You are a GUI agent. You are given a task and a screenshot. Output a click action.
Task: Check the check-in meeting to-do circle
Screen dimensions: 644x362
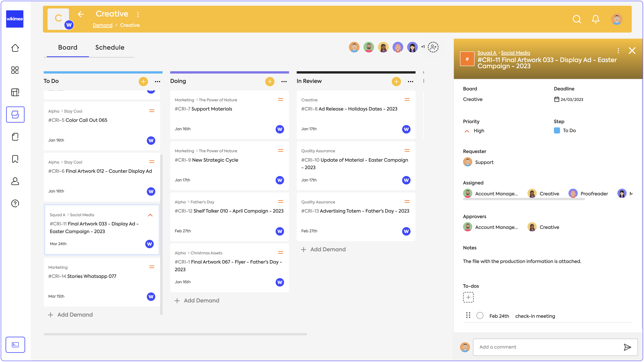point(480,315)
